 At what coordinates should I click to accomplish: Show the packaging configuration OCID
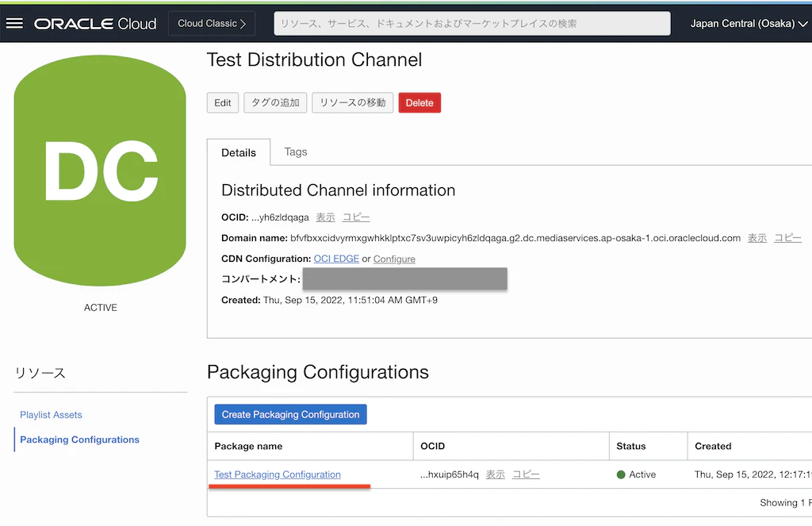click(495, 474)
